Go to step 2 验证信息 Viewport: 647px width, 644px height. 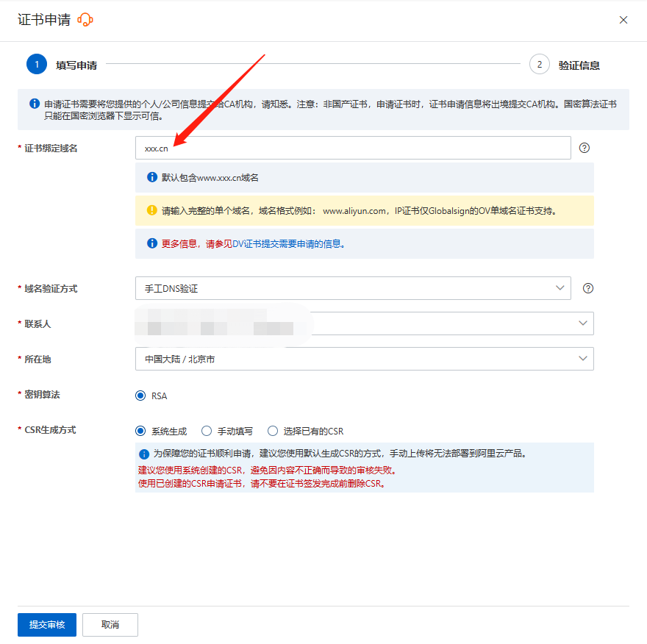540,65
